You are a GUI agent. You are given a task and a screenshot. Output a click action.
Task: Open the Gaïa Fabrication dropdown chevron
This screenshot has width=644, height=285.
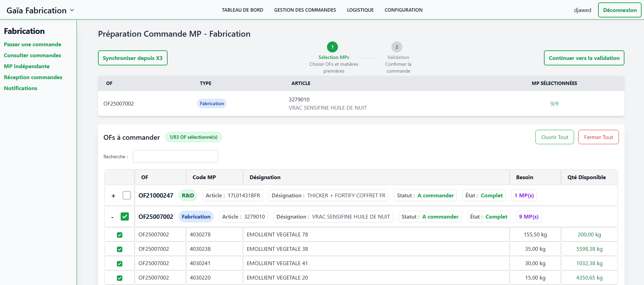tap(72, 10)
